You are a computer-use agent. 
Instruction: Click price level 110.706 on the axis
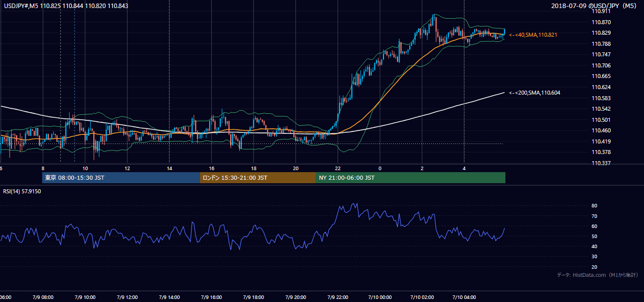pyautogui.click(x=601, y=65)
